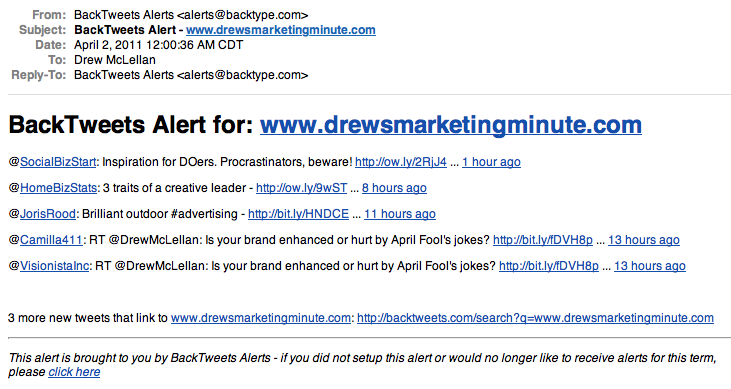Open the Camilla411 profile link

[x=51, y=240]
